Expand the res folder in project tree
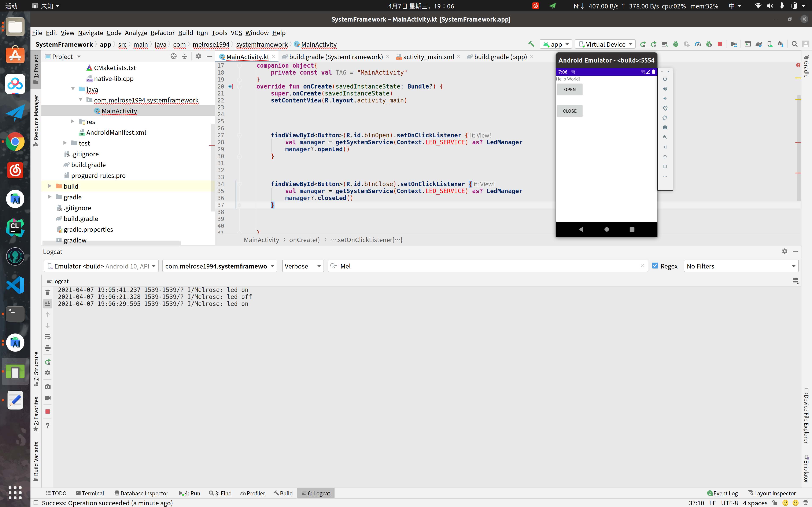This screenshot has width=812, height=507. pyautogui.click(x=73, y=121)
